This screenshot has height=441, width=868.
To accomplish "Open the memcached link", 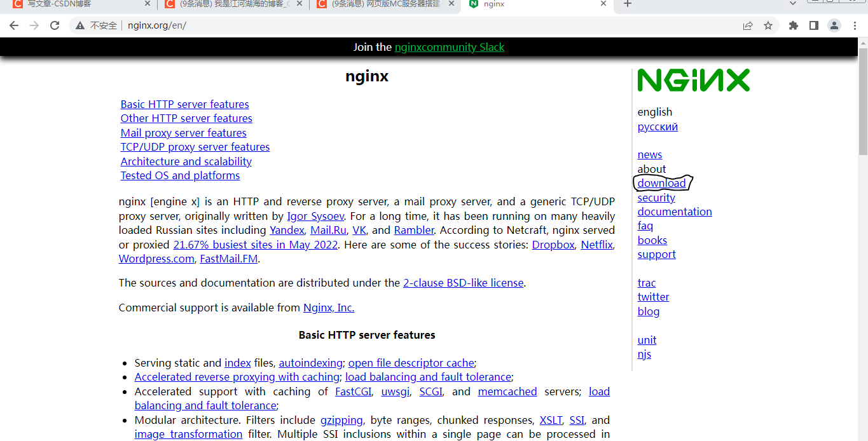I will [x=507, y=391].
